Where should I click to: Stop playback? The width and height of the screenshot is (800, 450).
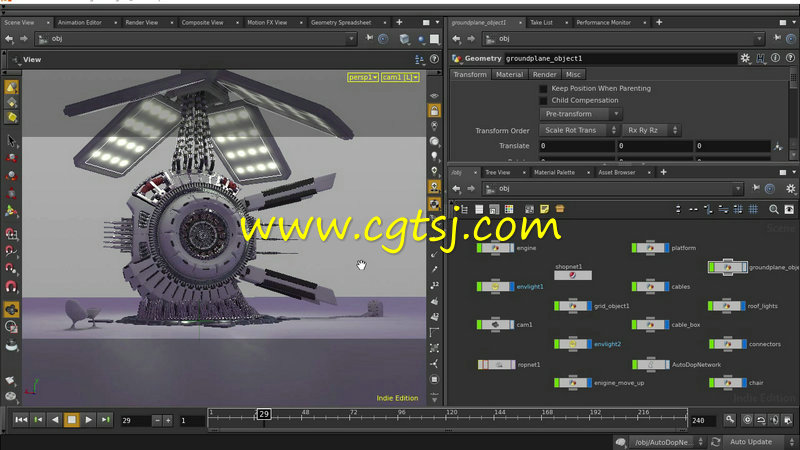71,420
